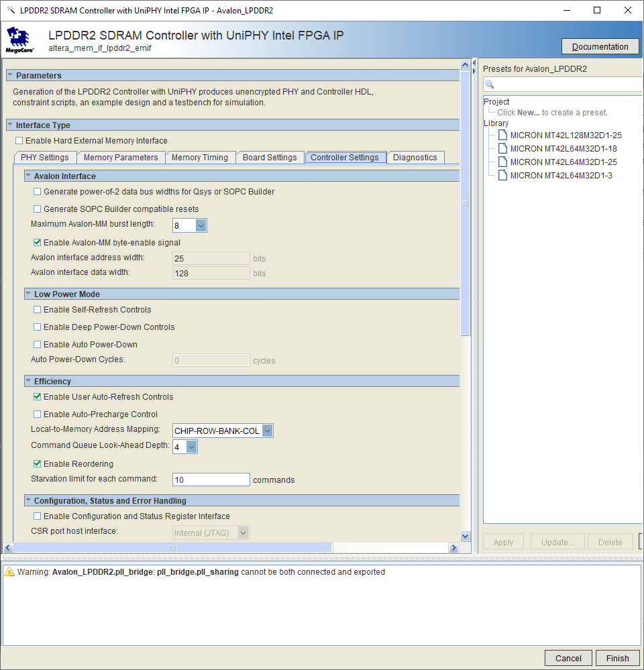Click the Avalon interface data width field
Image resolution: width=644 pixels, height=670 pixels.
point(211,273)
